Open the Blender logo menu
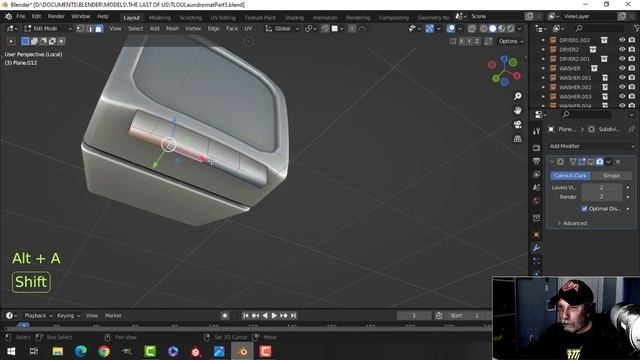This screenshot has width=640, height=360. point(8,17)
